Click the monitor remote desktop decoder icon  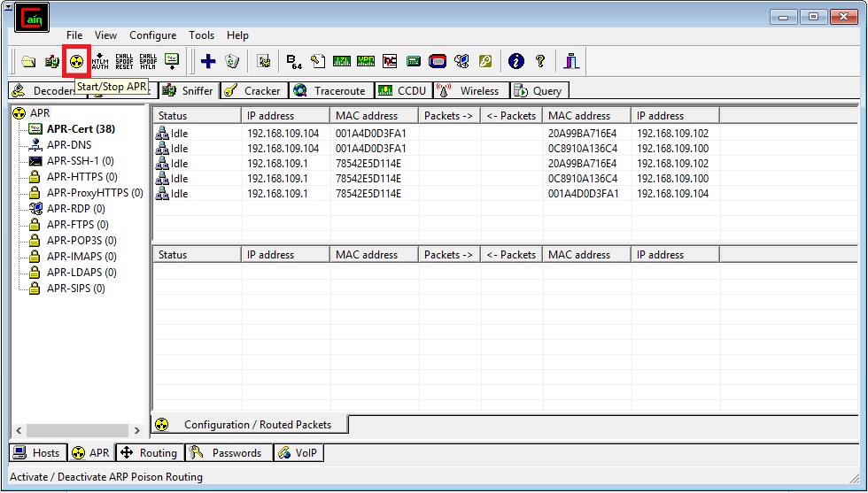(x=461, y=61)
